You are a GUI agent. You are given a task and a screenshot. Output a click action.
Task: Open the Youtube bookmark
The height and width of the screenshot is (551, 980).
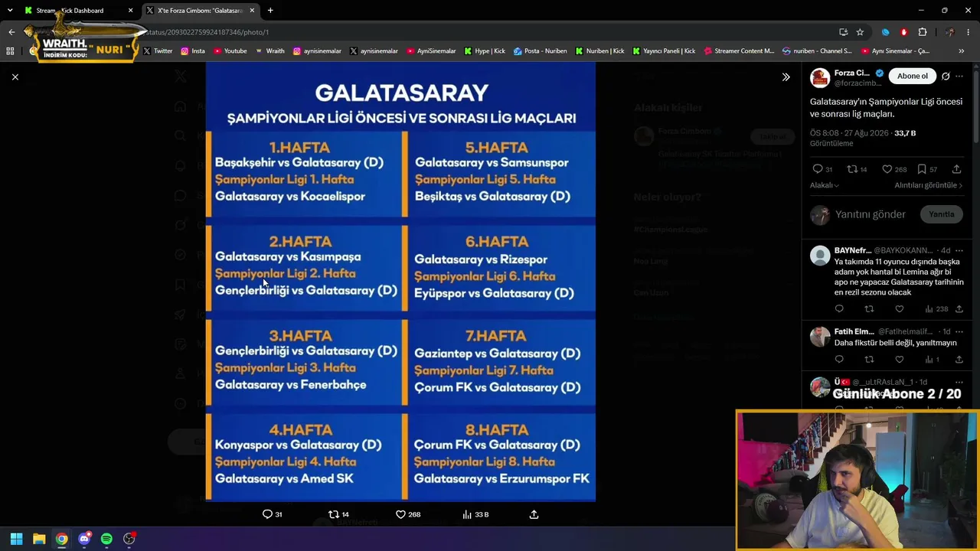pyautogui.click(x=230, y=51)
